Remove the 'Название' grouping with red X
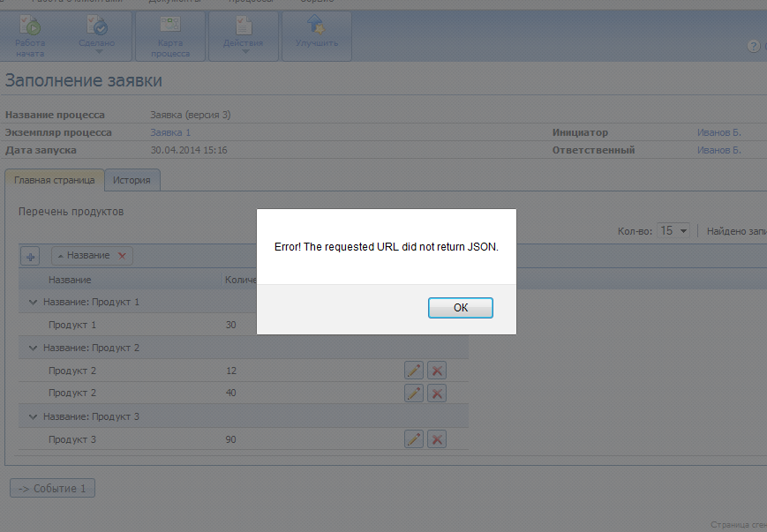767x532 pixels. coord(122,256)
